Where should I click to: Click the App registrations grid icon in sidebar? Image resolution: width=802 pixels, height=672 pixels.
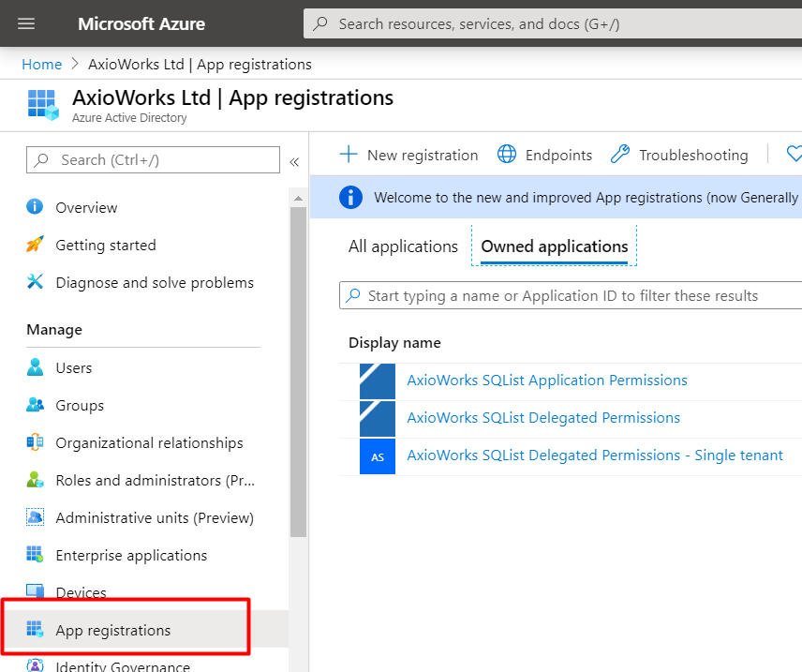click(x=35, y=630)
